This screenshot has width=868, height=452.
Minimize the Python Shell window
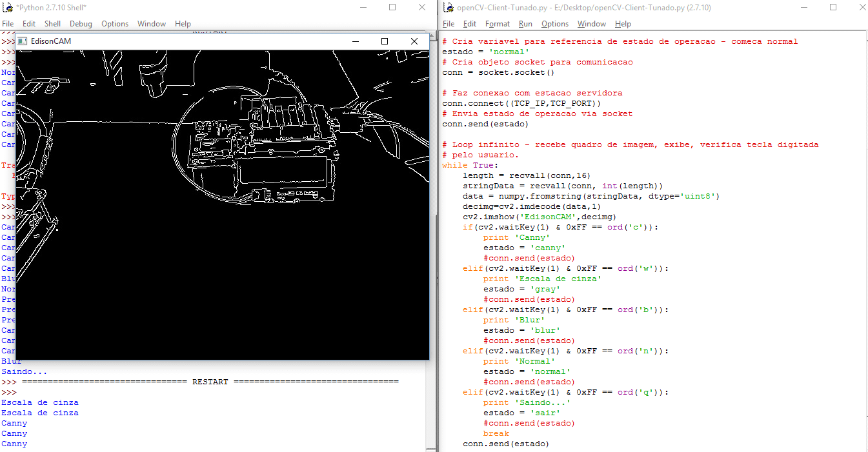363,7
